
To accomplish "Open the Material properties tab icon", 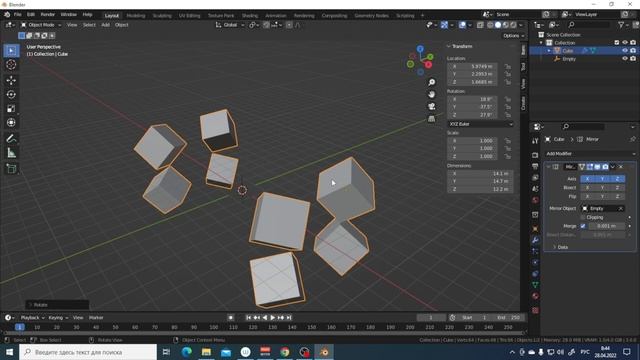I will coord(535,296).
